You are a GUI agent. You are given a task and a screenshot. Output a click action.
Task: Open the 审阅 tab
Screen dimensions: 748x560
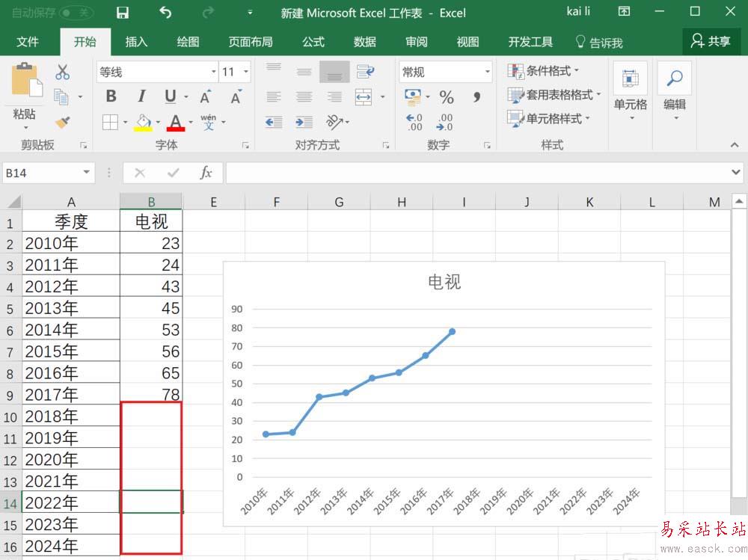(417, 42)
